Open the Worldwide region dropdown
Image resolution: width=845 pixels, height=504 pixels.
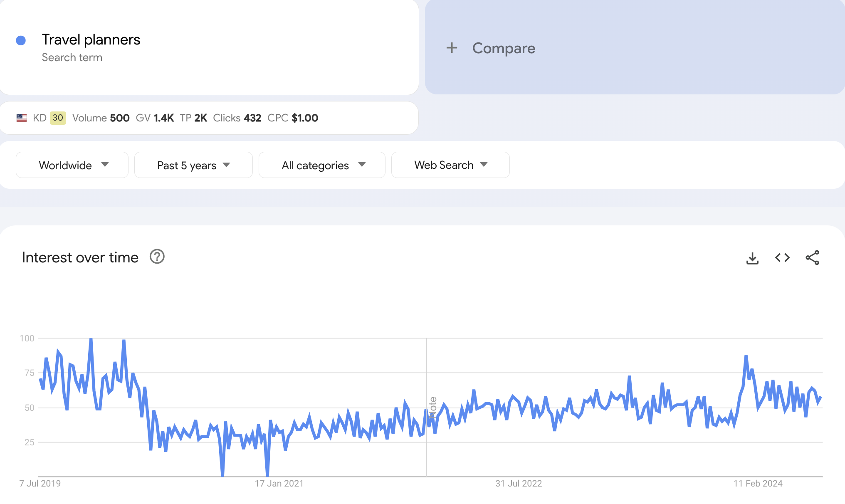[x=72, y=165]
